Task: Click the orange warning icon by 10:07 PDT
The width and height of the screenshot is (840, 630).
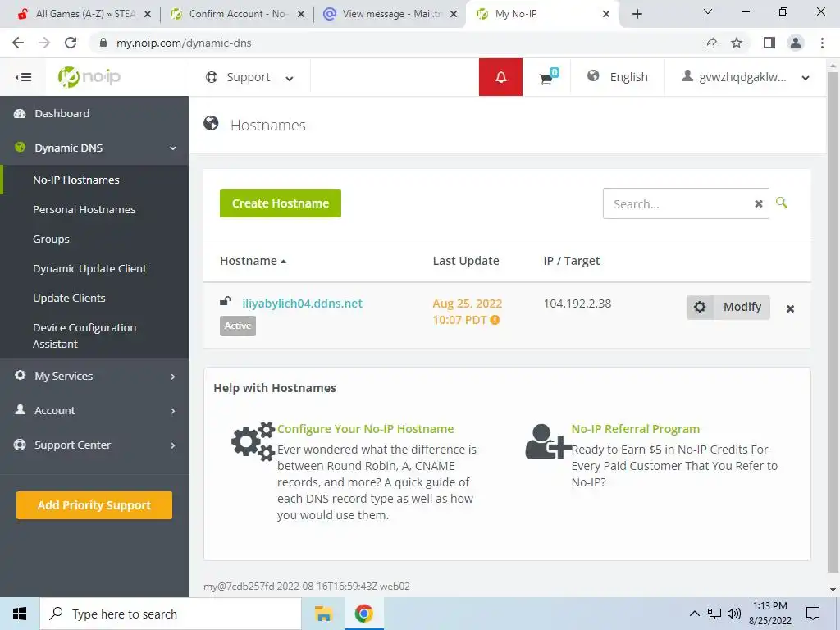Action: tap(495, 320)
